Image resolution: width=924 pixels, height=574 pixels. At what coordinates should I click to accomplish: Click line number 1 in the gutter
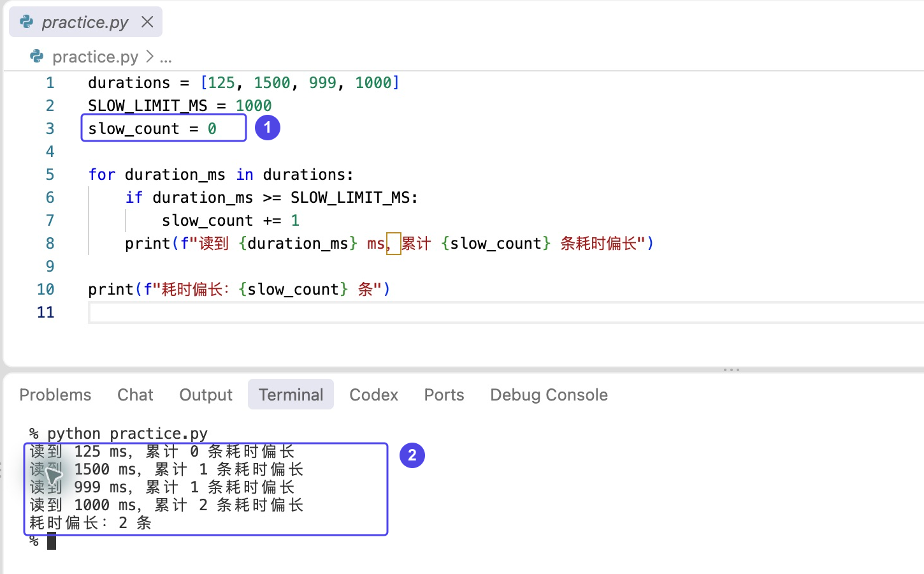tap(50, 83)
